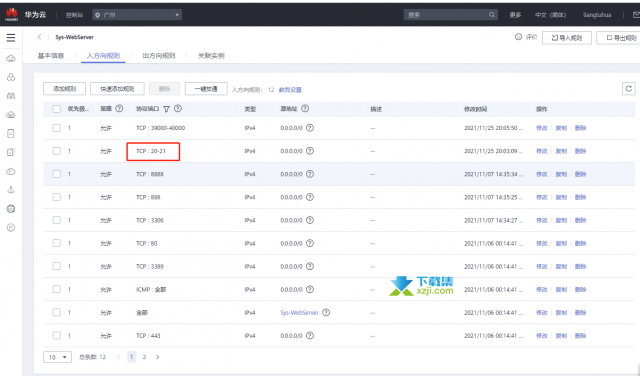Open the hamburger menu in the sidebar

click(11, 38)
